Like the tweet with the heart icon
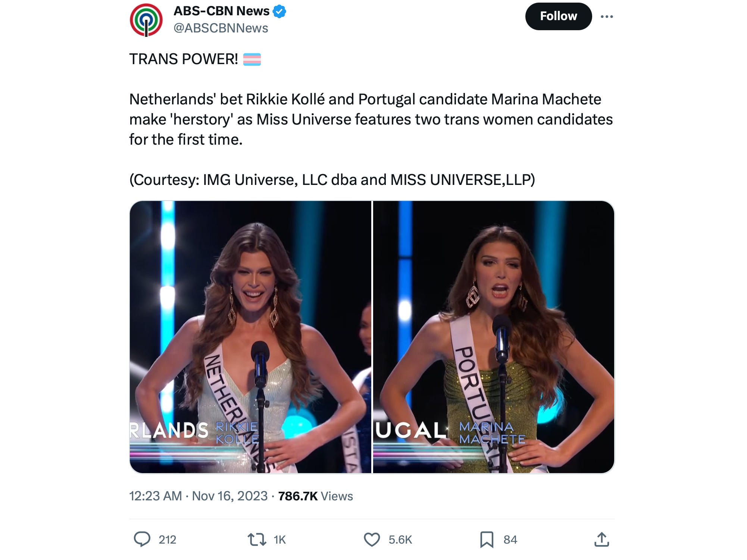 (372, 539)
